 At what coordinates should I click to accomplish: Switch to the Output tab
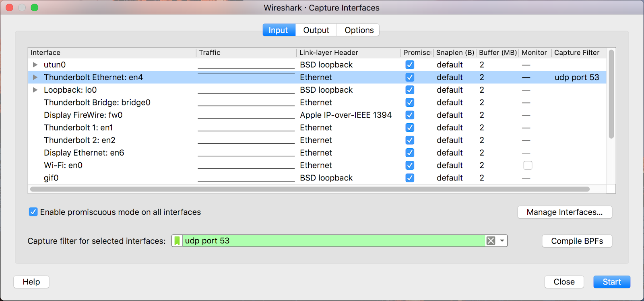316,30
